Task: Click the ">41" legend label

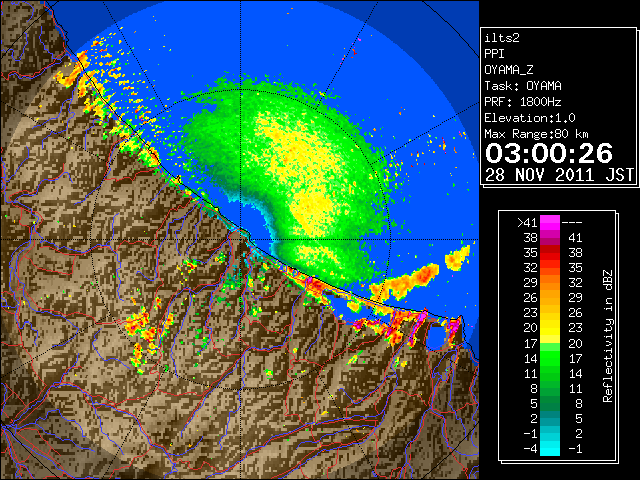Action: [527, 223]
